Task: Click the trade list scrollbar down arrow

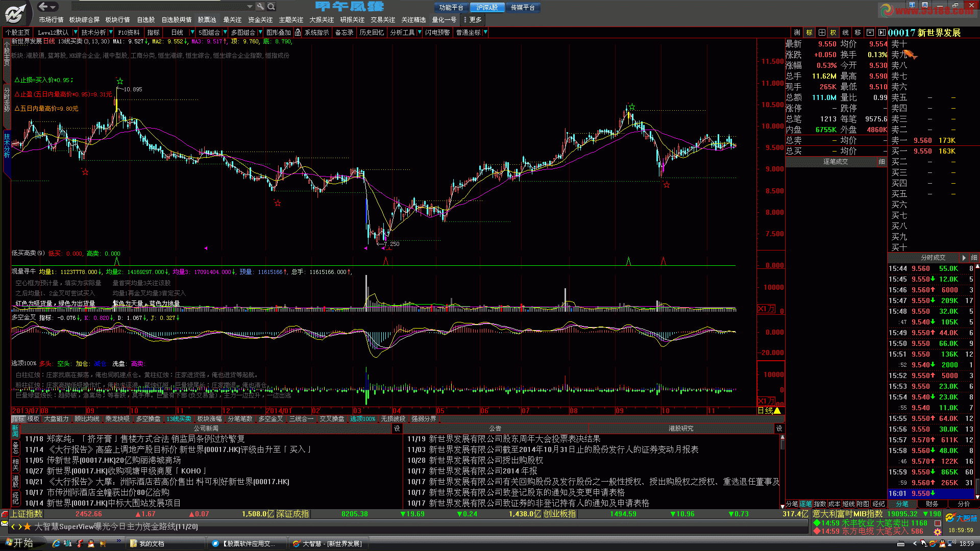Action: pyautogui.click(x=977, y=496)
